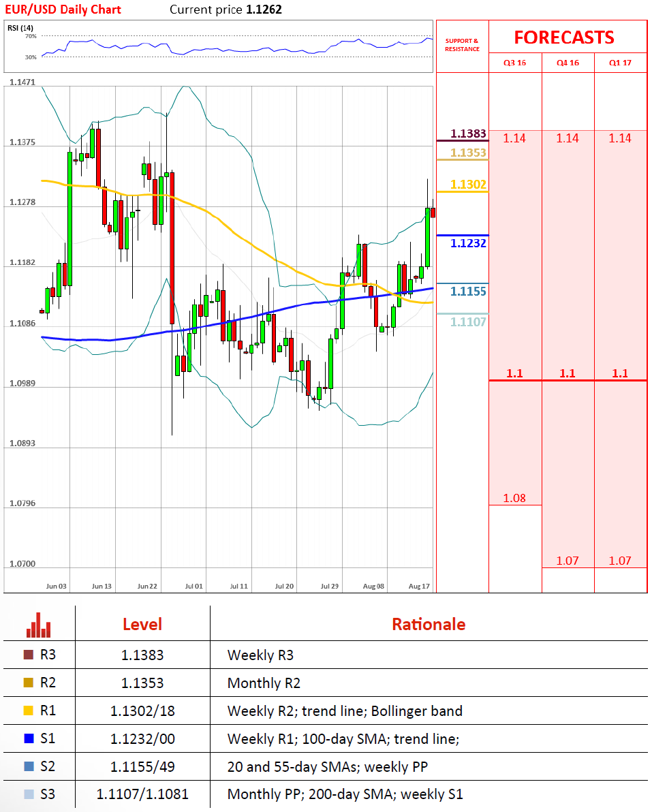Click the 1.07 forecast under Q1 17
The width and height of the screenshot is (652, 812).
click(620, 561)
